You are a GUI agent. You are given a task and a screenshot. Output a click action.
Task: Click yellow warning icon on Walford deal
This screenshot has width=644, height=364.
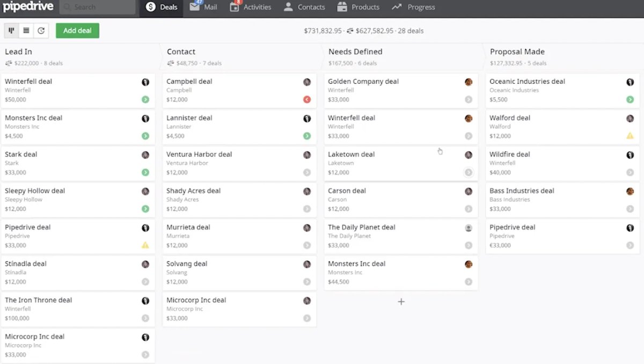pos(630,136)
